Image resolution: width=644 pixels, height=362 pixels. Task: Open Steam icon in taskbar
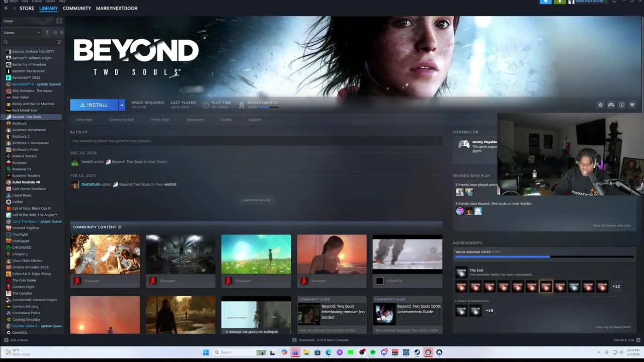pyautogui.click(x=417, y=352)
